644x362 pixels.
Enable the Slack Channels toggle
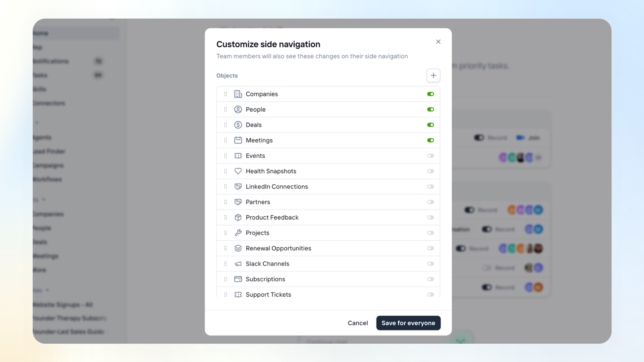431,264
